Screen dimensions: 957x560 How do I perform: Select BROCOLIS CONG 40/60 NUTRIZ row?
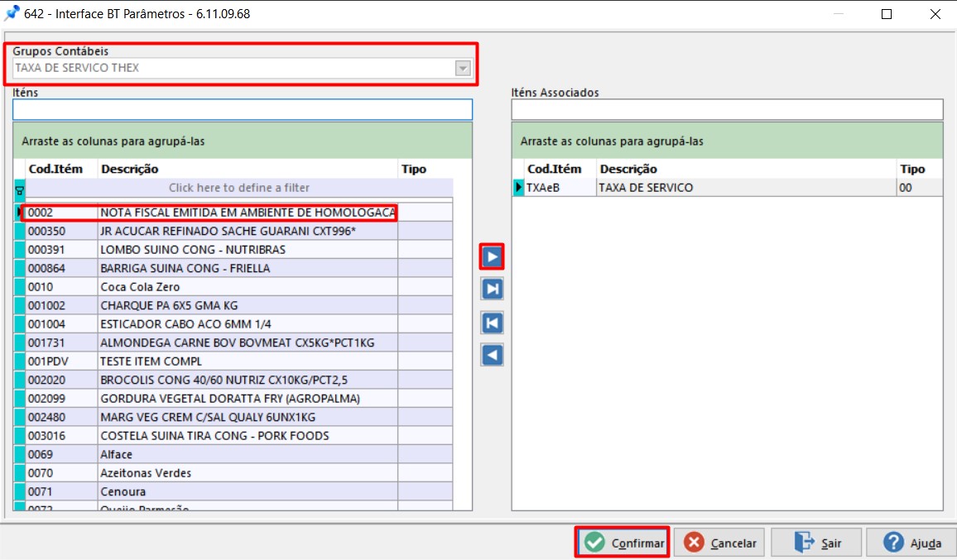(x=239, y=380)
